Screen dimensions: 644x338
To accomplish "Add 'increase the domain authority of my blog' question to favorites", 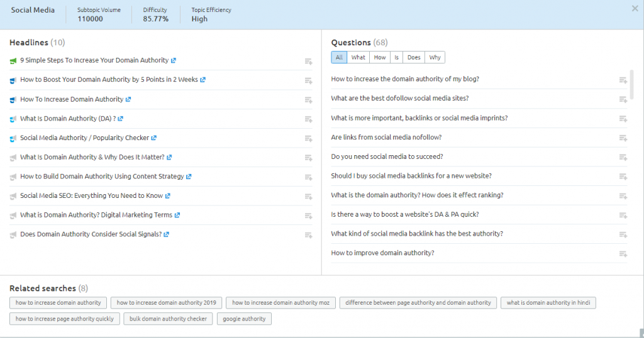I will coord(623,80).
